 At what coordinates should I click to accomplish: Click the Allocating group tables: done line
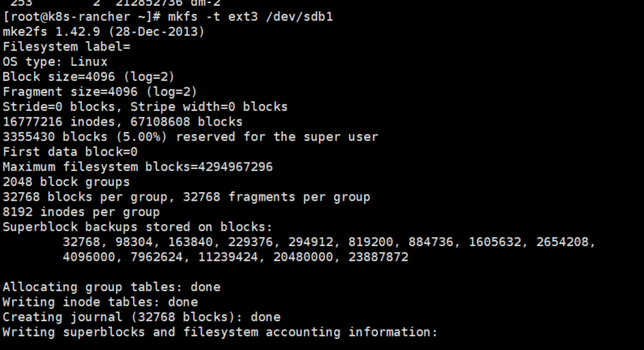click(x=111, y=287)
